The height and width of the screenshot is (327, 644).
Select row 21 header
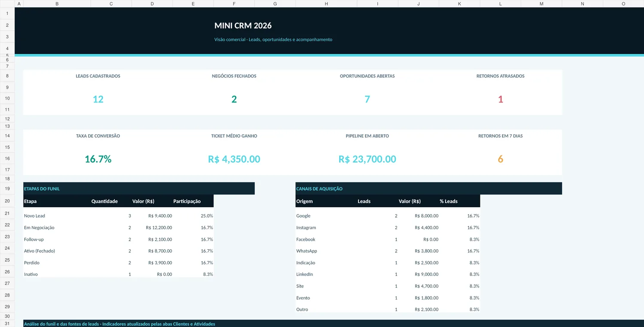pyautogui.click(x=7, y=214)
